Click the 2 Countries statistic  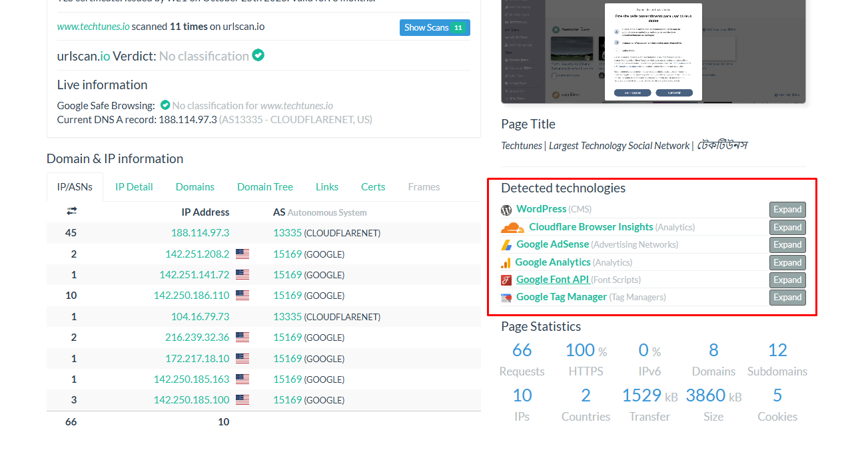click(586, 404)
